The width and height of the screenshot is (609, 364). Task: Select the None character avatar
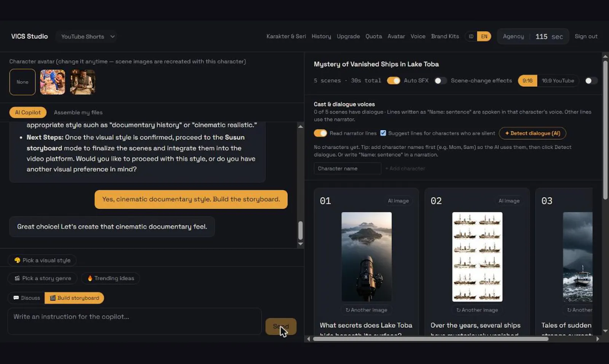(x=22, y=82)
